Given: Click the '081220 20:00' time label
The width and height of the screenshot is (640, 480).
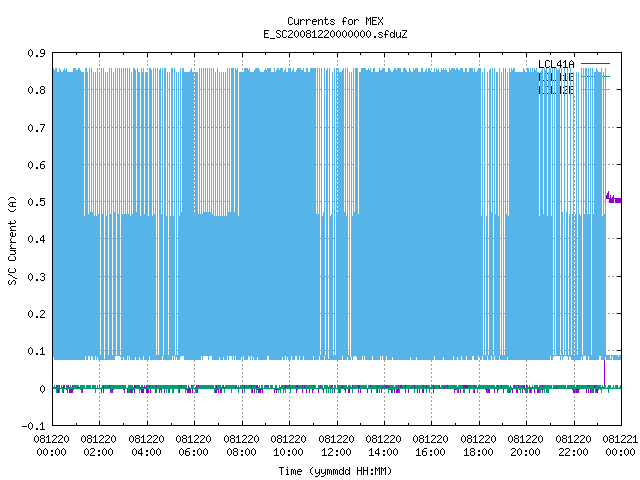Looking at the screenshot, I should pos(526,446).
